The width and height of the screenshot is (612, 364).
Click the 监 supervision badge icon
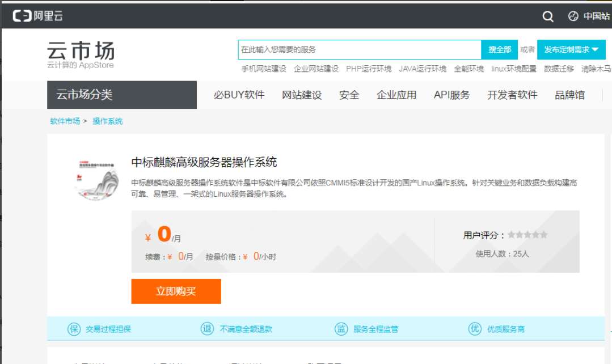(x=341, y=328)
